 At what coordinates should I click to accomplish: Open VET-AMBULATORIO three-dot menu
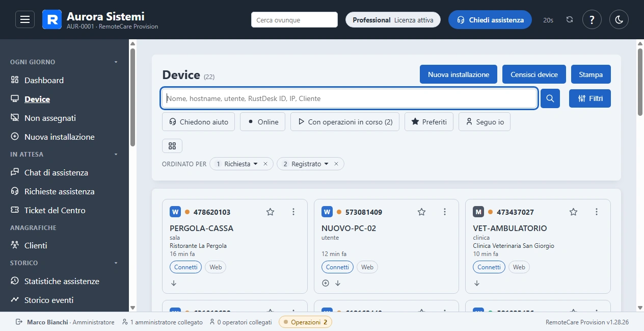(x=597, y=212)
